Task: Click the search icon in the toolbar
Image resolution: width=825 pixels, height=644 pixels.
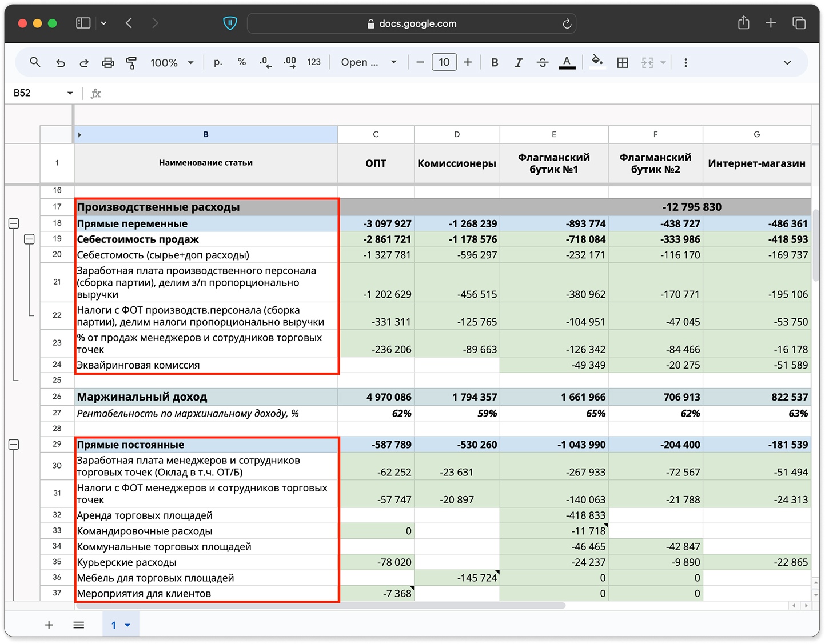Action: [x=35, y=62]
